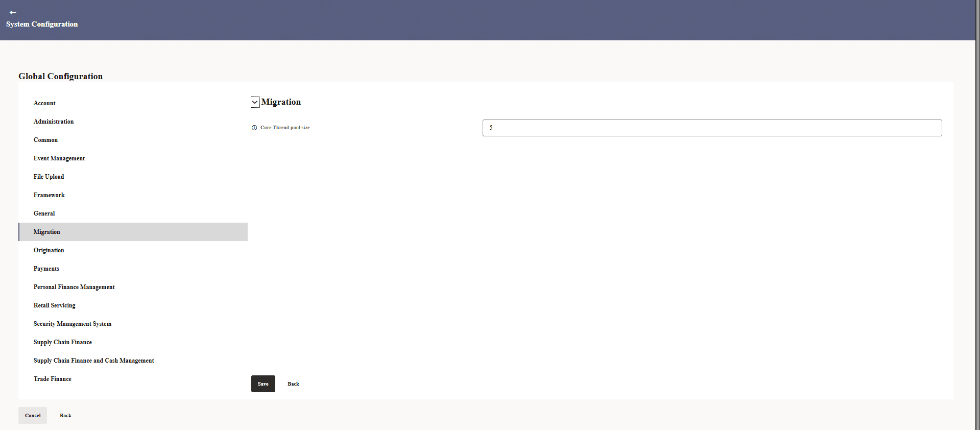Click the Core Thread pool size input field
Image resolution: width=980 pixels, height=430 pixels.
point(712,128)
